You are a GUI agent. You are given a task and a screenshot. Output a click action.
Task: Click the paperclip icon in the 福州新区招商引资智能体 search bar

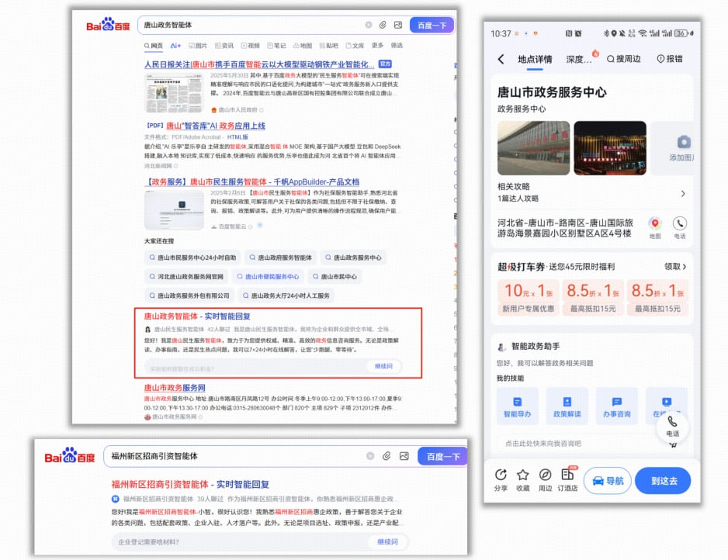point(387,456)
